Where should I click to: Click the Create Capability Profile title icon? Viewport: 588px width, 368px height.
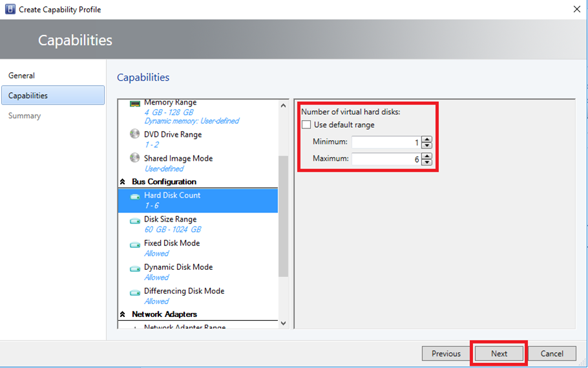coord(10,9)
